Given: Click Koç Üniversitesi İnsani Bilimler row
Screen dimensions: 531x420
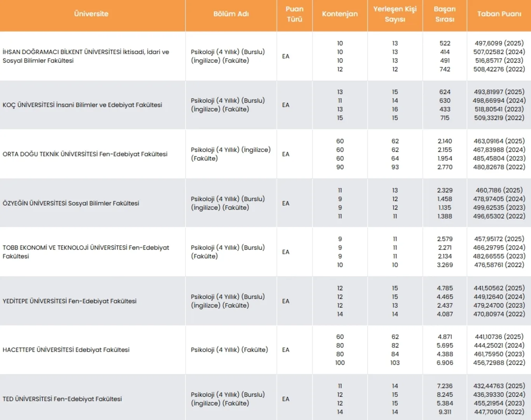Looking at the screenshot, I should 82,105.
